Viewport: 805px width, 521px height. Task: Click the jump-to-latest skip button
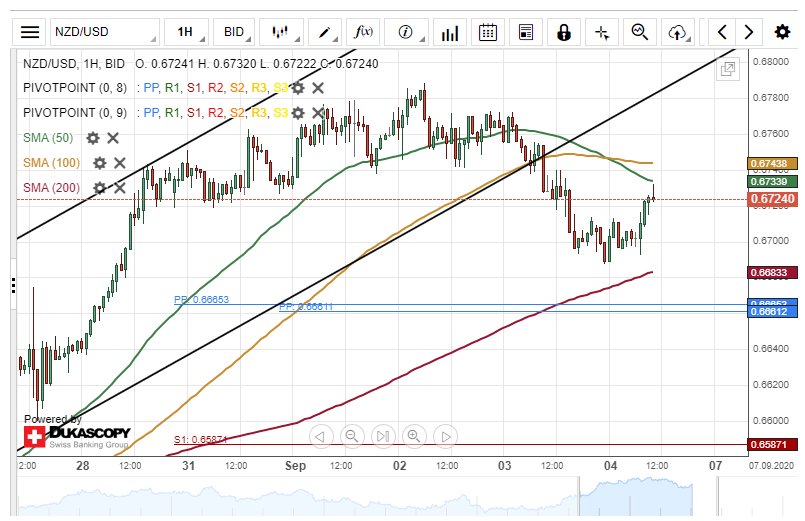383,435
